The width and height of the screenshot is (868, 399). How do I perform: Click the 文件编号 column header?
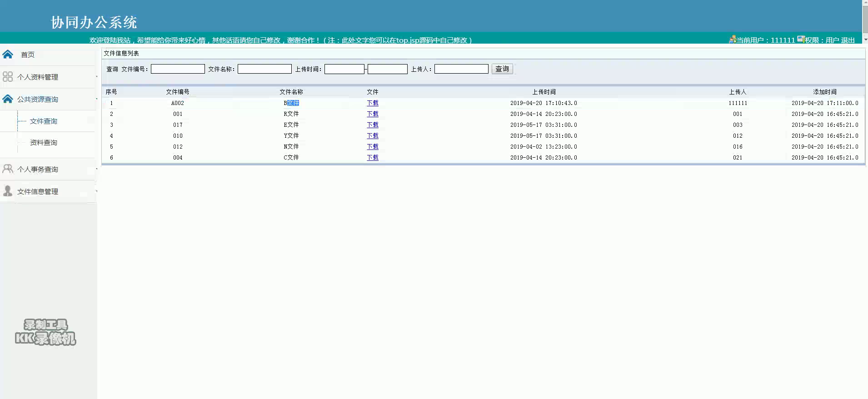[178, 92]
